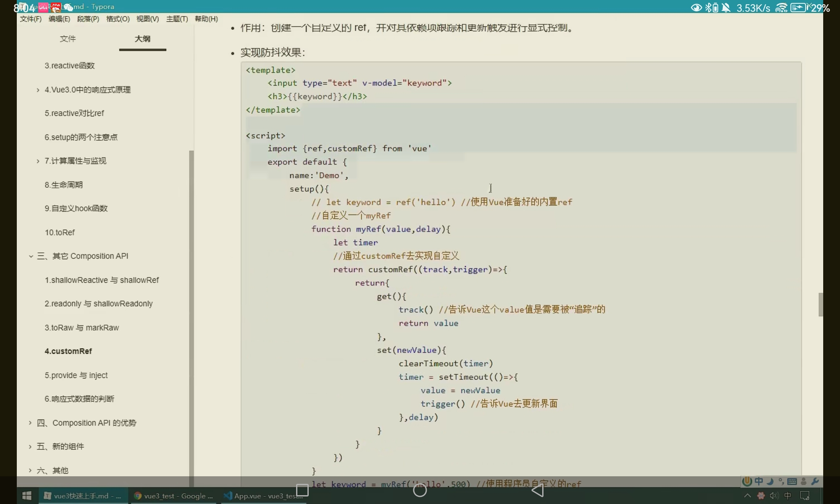Toggle IME Chinese/English mode in floating bar
The height and width of the screenshot is (504, 840).
coord(759,482)
